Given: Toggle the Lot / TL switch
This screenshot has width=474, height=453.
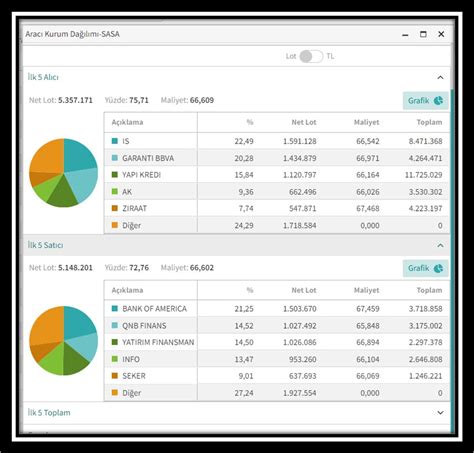Looking at the screenshot, I should [311, 56].
